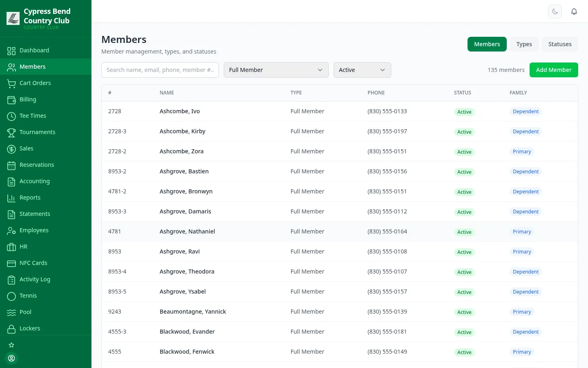Click the Active badge for Ashgrove, Ravi
588x368 pixels.
pos(464,252)
